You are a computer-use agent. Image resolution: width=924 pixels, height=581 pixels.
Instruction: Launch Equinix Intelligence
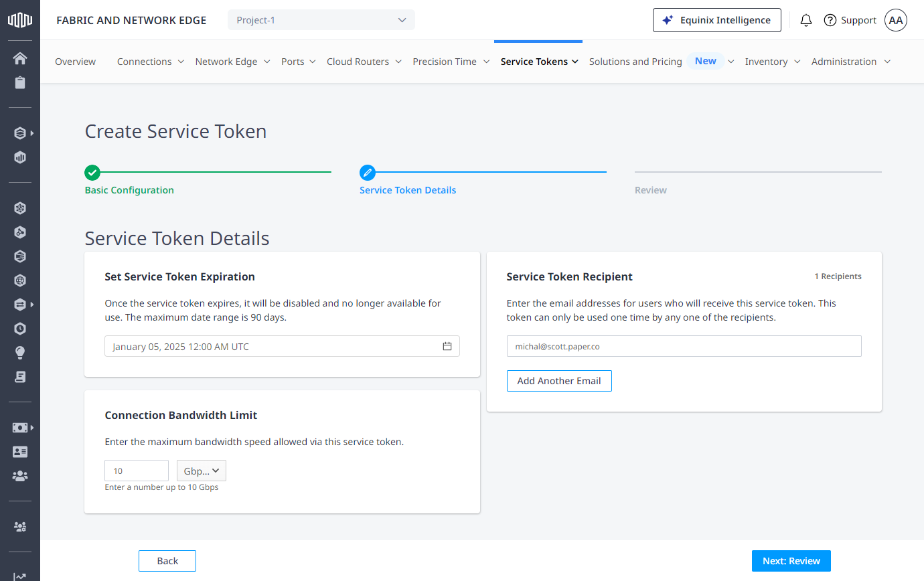[x=716, y=20]
